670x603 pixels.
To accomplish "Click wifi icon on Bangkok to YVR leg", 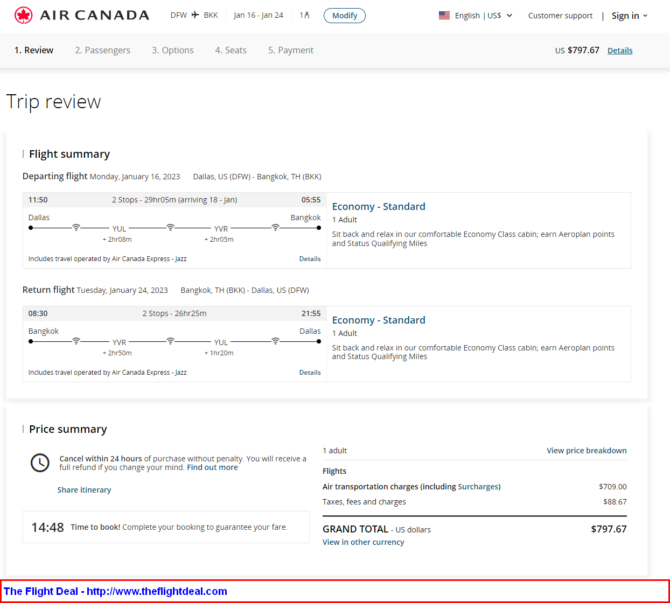I will coord(76,341).
